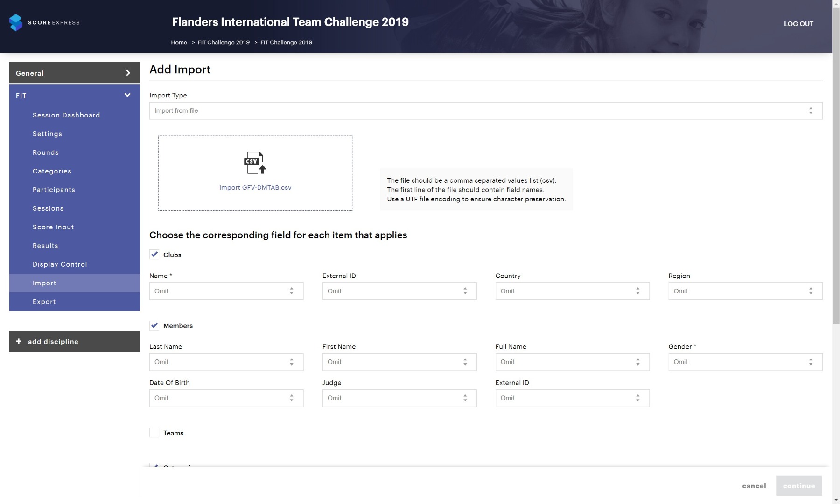This screenshot has height=504, width=840.
Task: Uncheck the Clubs checkbox
Action: pyautogui.click(x=154, y=255)
